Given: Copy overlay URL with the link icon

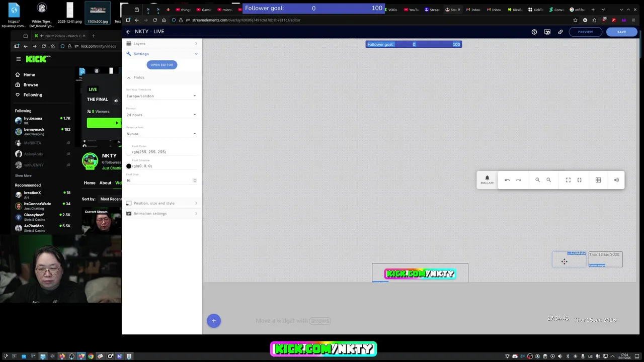Looking at the screenshot, I should 560,32.
